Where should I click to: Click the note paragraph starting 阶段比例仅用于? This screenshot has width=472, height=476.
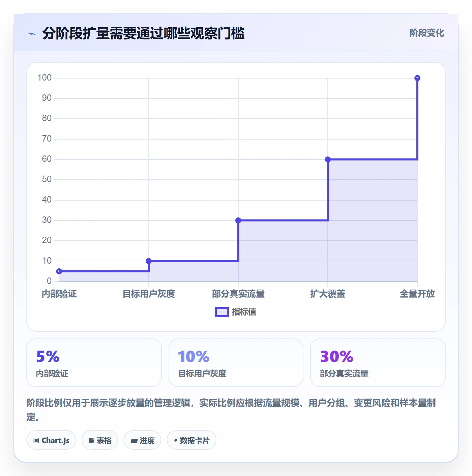(231, 410)
